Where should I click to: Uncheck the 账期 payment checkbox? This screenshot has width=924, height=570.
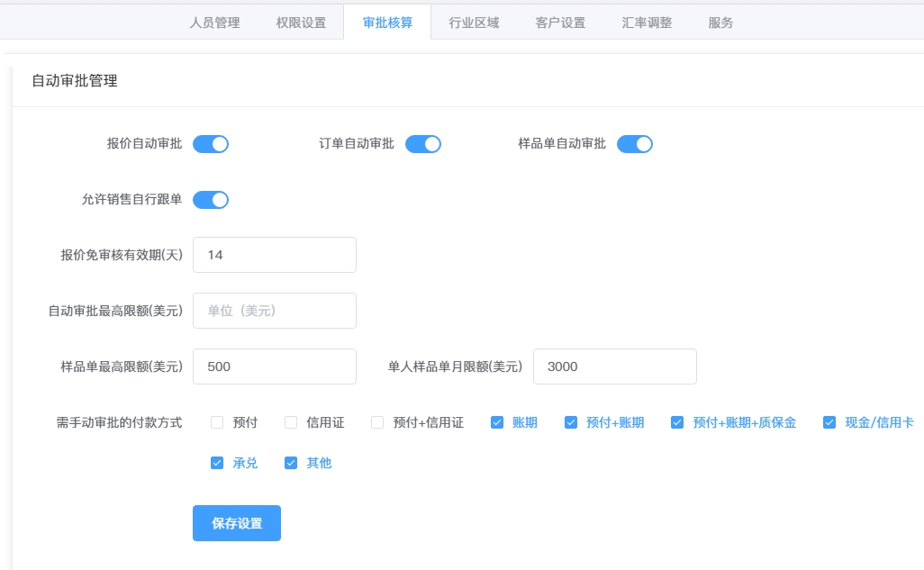click(x=497, y=422)
